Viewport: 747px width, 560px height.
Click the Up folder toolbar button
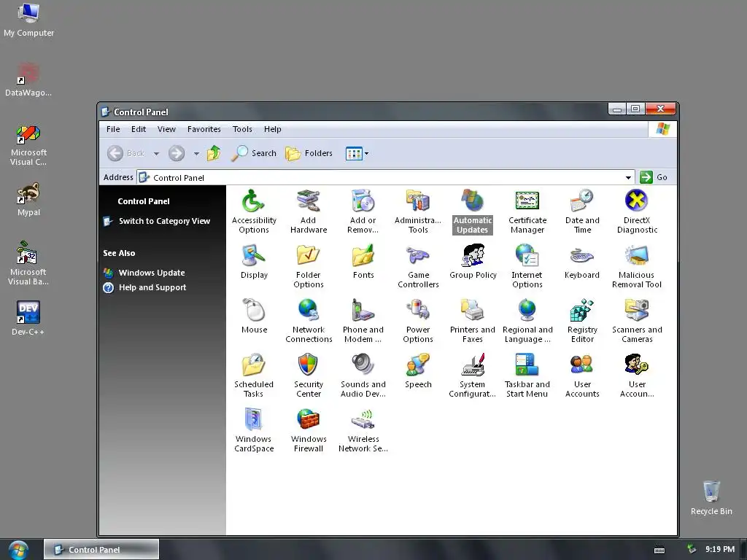click(x=214, y=153)
